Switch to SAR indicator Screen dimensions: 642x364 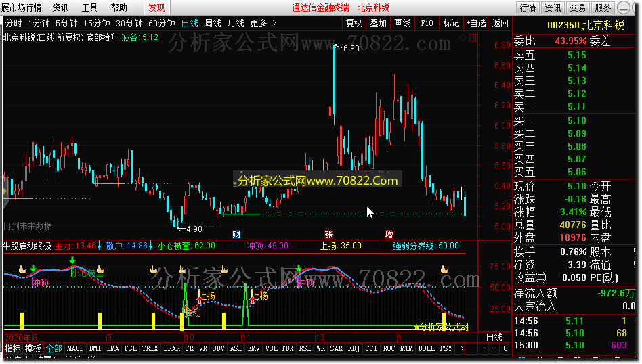pos(336,348)
